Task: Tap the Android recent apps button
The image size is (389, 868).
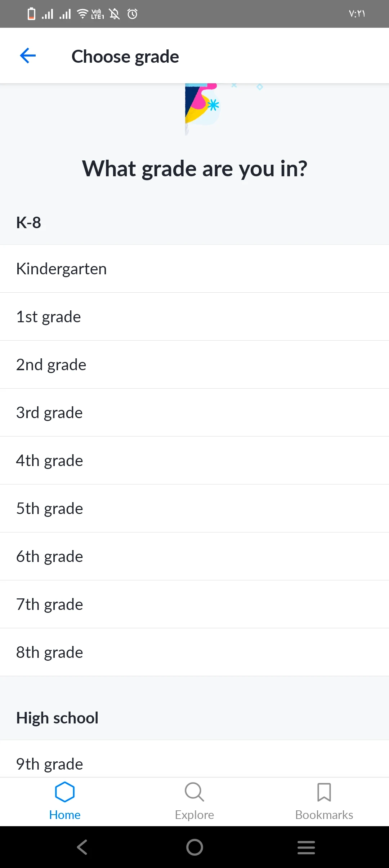Action: point(306,847)
